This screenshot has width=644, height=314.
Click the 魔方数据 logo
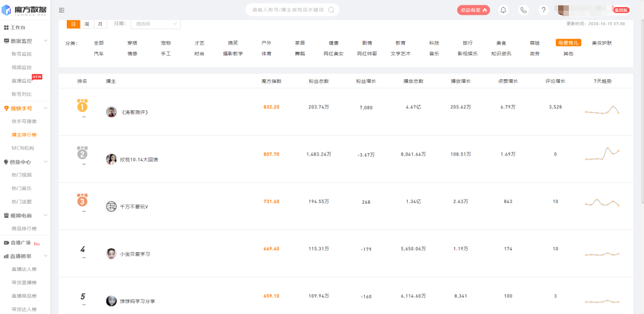26,10
